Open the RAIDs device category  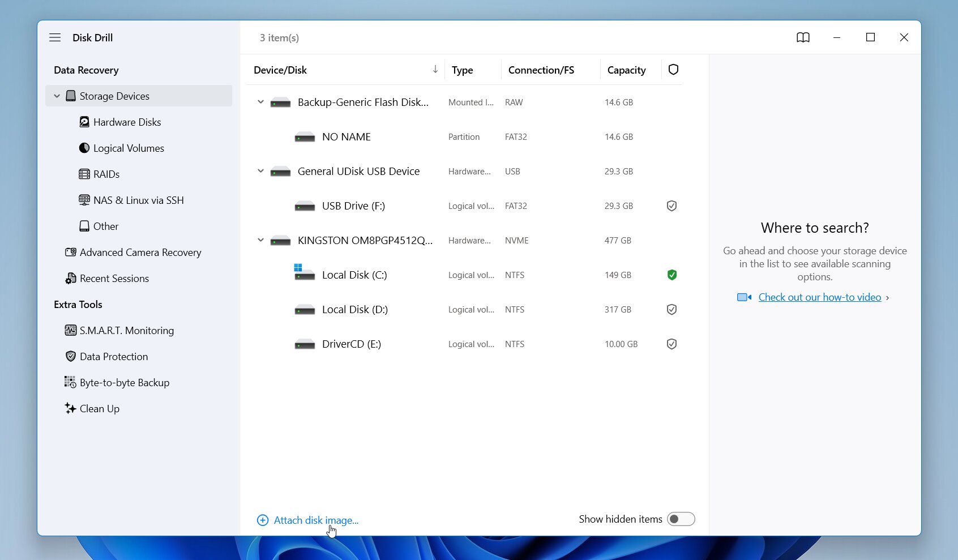pos(106,174)
